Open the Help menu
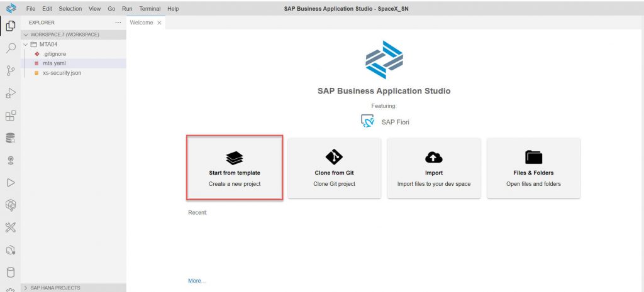The height and width of the screenshot is (292, 644). pos(174,9)
